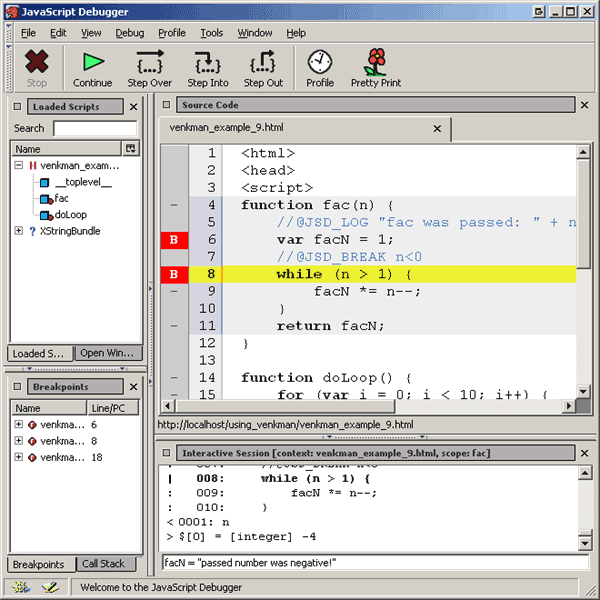
Task: Toggle floating of the Breakpoints panel
Action: click(17, 386)
